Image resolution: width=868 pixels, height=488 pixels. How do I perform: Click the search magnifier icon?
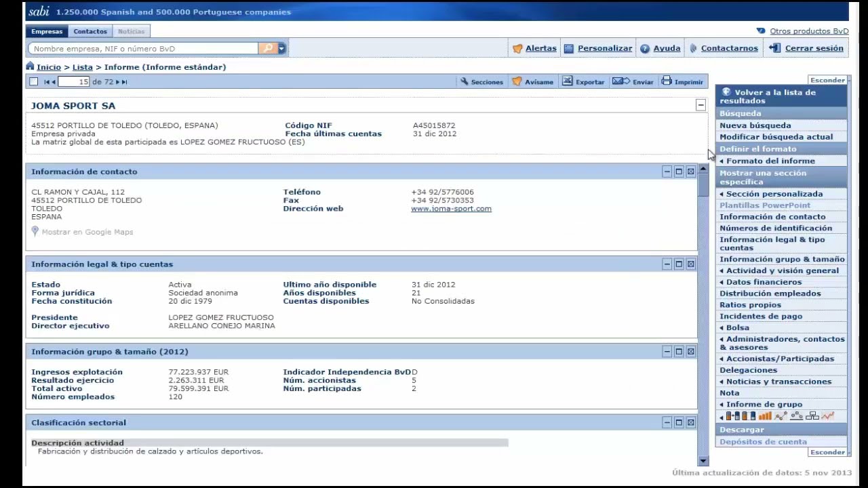click(267, 48)
